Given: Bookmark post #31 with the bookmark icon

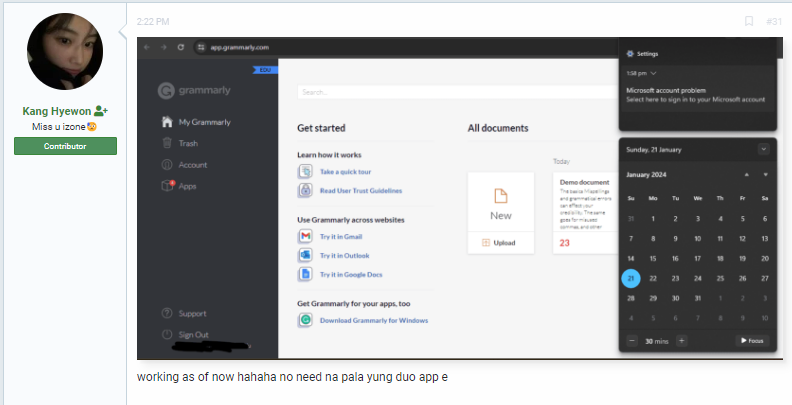Looking at the screenshot, I should click(x=749, y=21).
